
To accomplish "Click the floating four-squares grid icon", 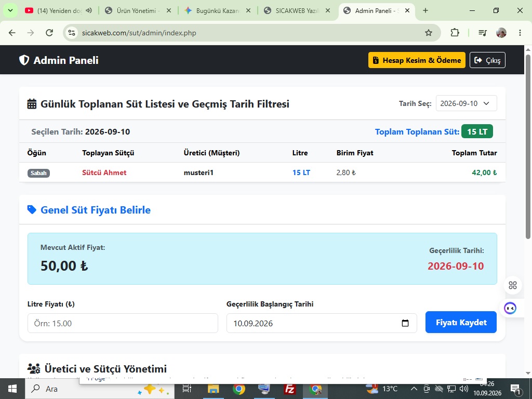I will pos(513,285).
